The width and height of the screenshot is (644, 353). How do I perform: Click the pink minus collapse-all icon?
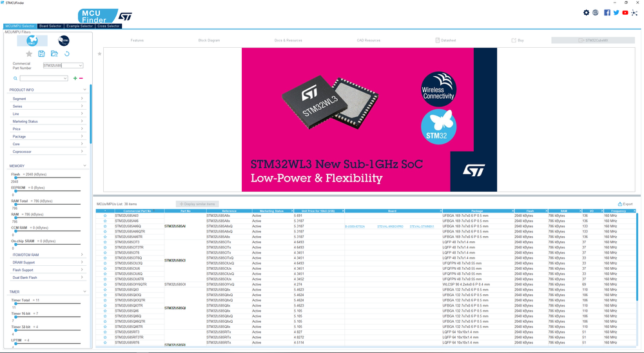coord(81,78)
